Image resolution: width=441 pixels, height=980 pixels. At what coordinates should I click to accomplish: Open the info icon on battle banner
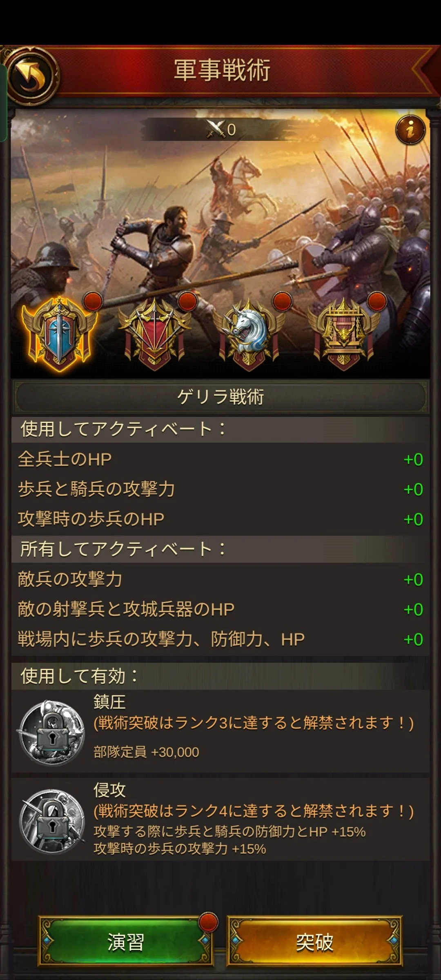410,130
